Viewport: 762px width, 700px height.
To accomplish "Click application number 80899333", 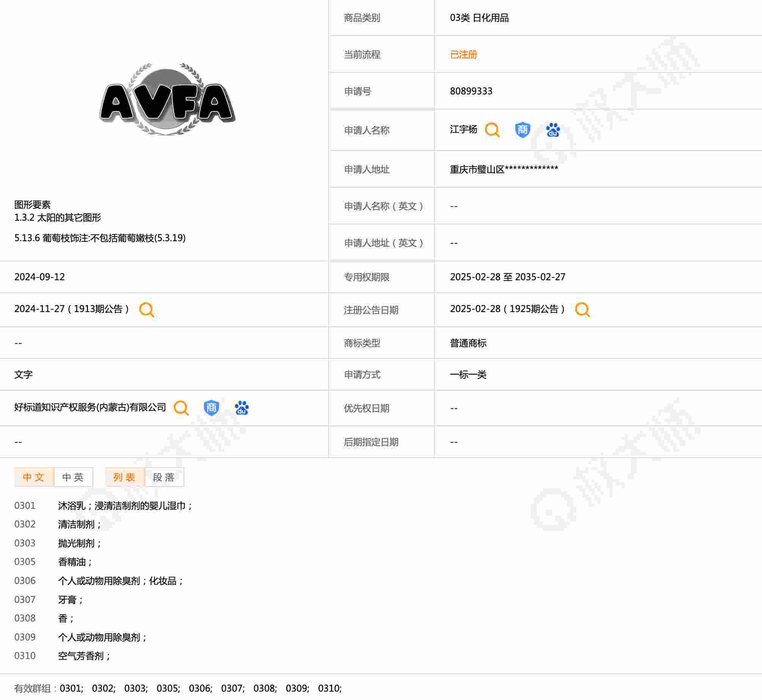I will point(471,91).
